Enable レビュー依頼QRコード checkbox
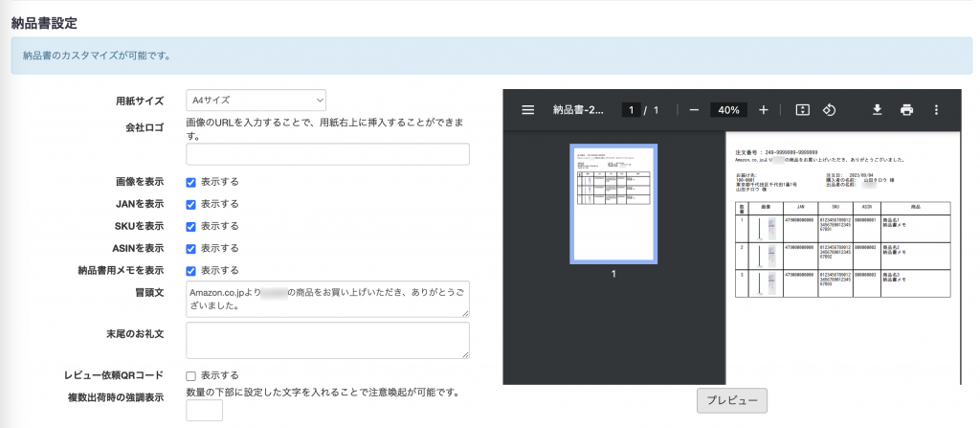The height and width of the screenshot is (428, 980). pyautogui.click(x=191, y=376)
